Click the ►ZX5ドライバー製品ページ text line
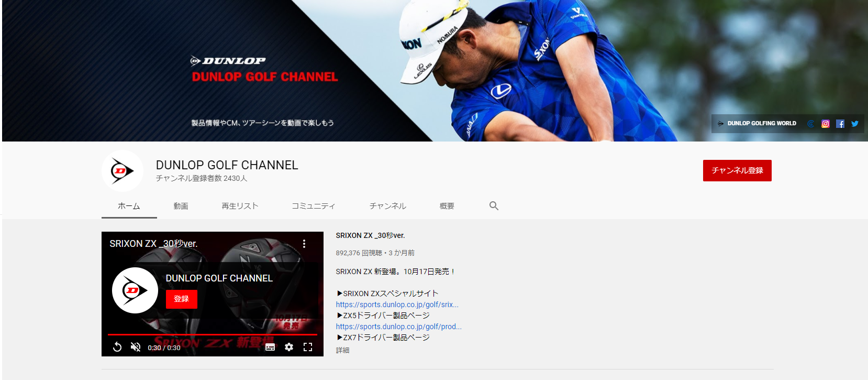868x380 pixels. click(383, 316)
